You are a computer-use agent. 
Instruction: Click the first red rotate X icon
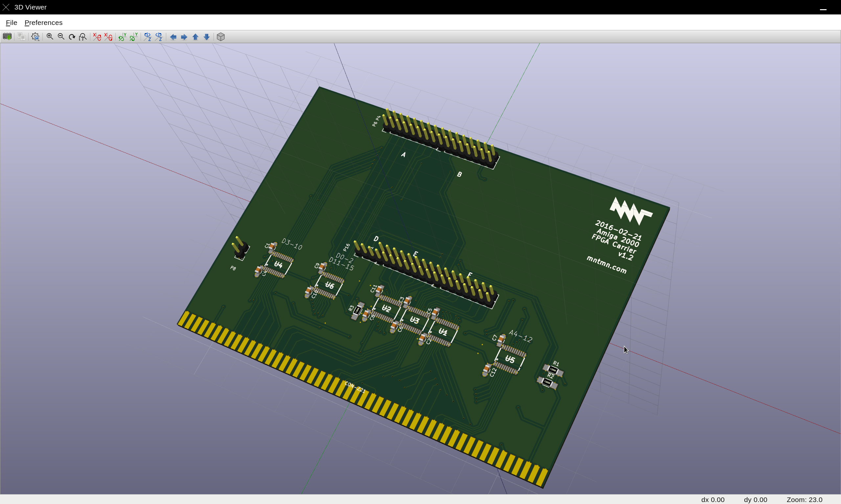pos(97,37)
